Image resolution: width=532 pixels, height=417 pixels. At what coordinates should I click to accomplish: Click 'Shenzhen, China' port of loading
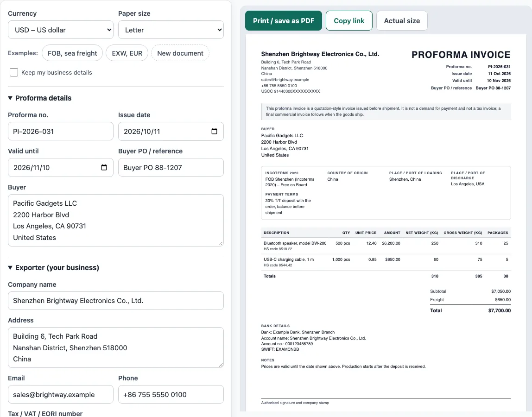[x=405, y=179]
